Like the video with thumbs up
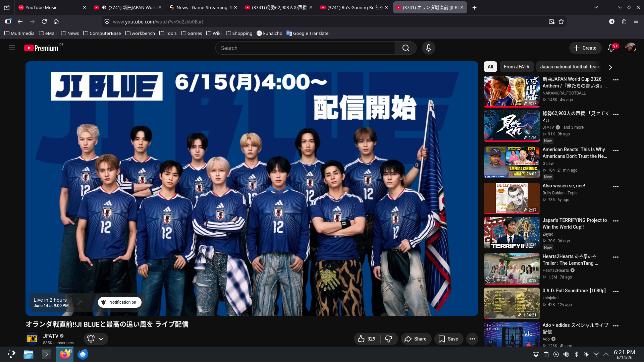644x362 pixels. [x=367, y=339]
